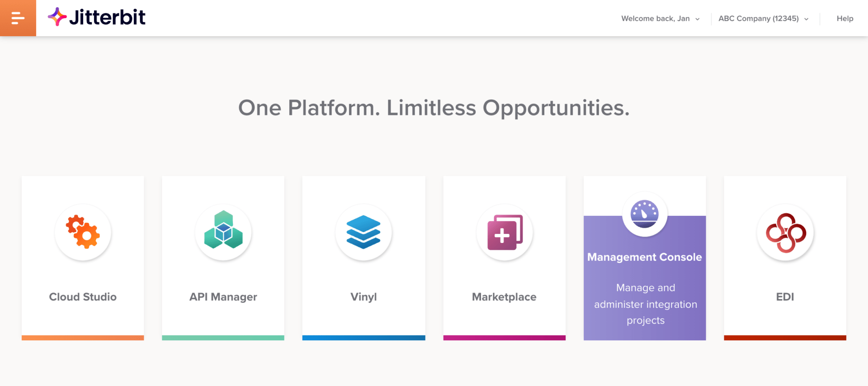Click the Management Console heading
The image size is (868, 386).
644,257
